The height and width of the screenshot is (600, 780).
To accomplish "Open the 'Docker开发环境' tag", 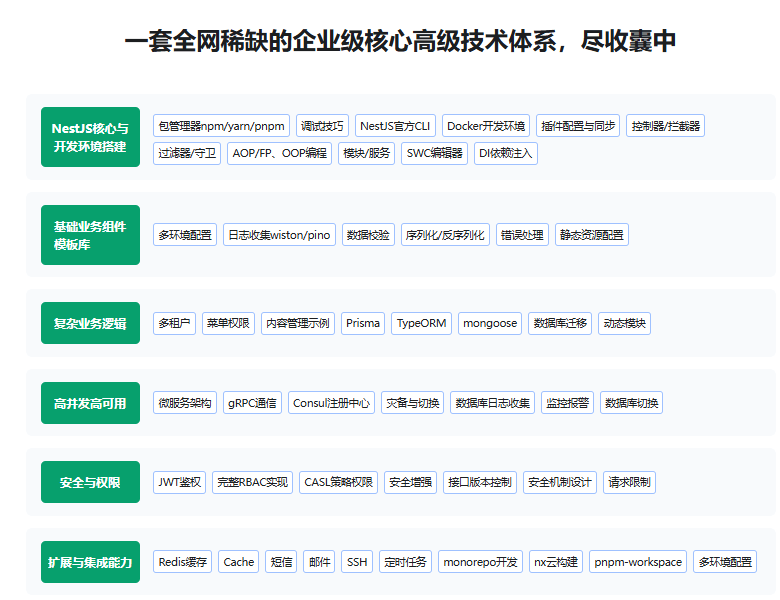I will coord(486,126).
